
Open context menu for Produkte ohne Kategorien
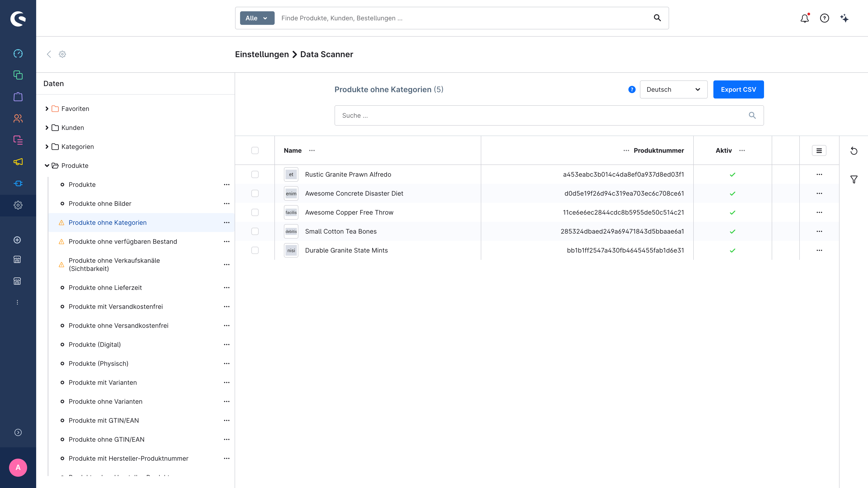click(x=227, y=223)
